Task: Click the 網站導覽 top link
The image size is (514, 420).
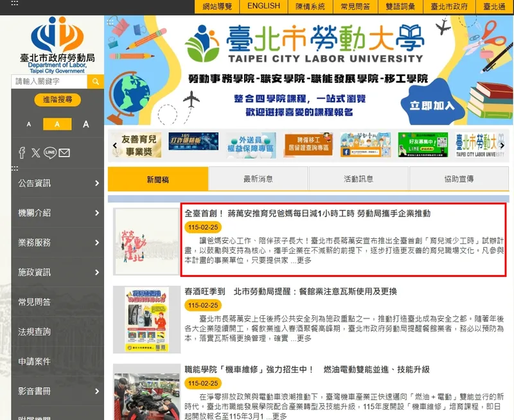Action: click(217, 6)
